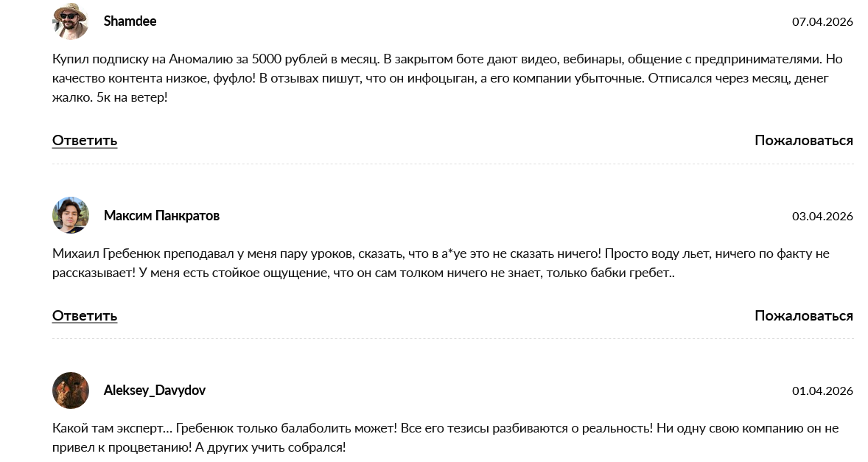868x462 pixels.
Task: Open the Максим Панкратов author name
Action: [x=161, y=216]
